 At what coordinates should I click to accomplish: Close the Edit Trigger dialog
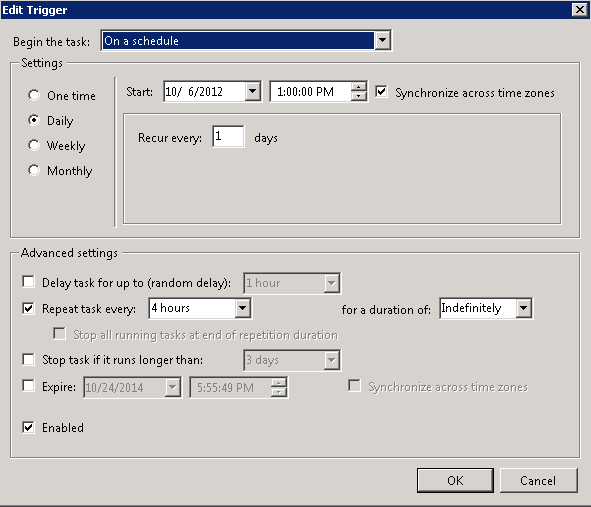click(580, 9)
